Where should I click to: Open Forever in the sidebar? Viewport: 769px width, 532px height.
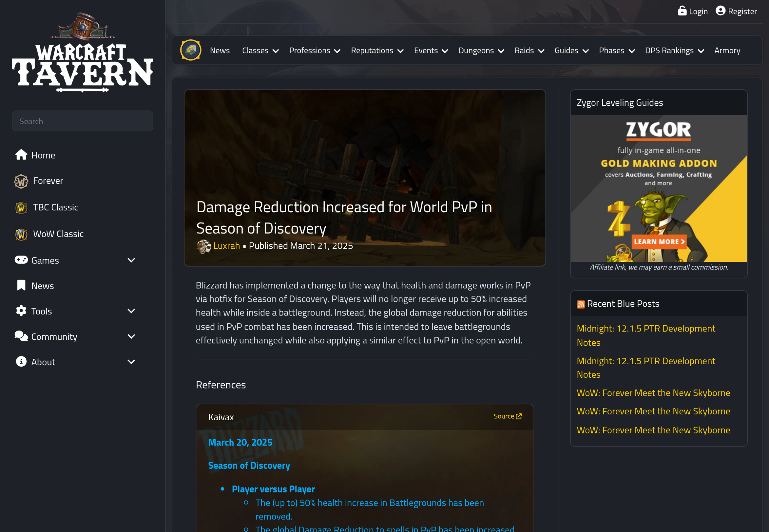coord(48,181)
